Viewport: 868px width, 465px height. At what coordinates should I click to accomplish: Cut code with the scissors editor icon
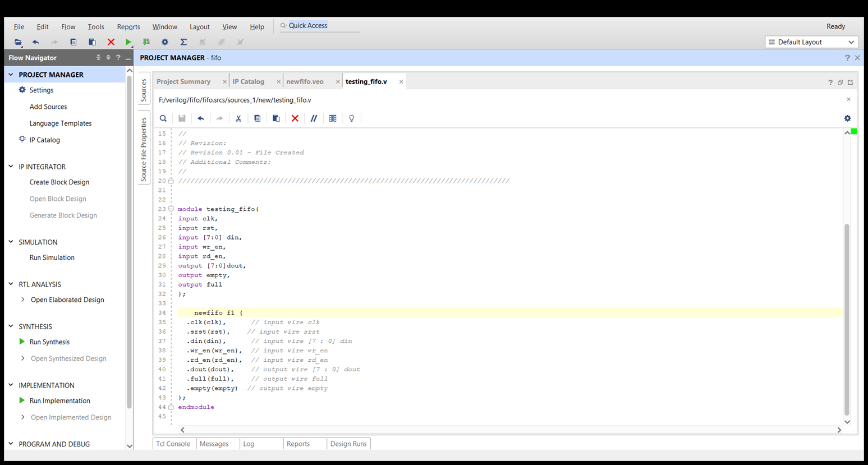(238, 118)
